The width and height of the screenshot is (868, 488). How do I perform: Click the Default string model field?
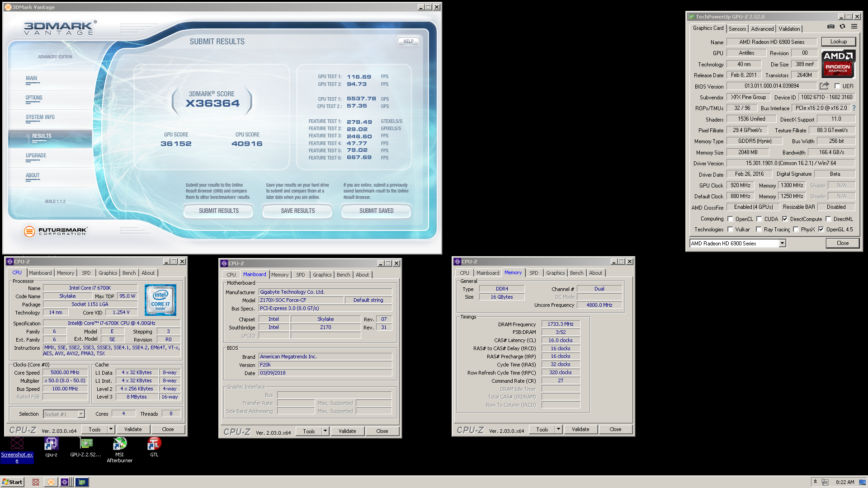coord(368,300)
